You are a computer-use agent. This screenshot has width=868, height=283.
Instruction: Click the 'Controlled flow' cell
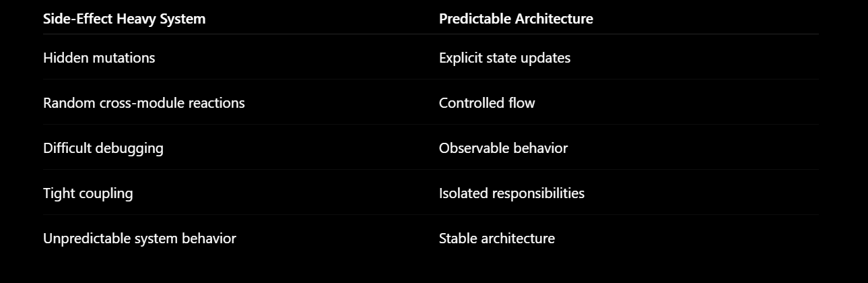point(487,103)
